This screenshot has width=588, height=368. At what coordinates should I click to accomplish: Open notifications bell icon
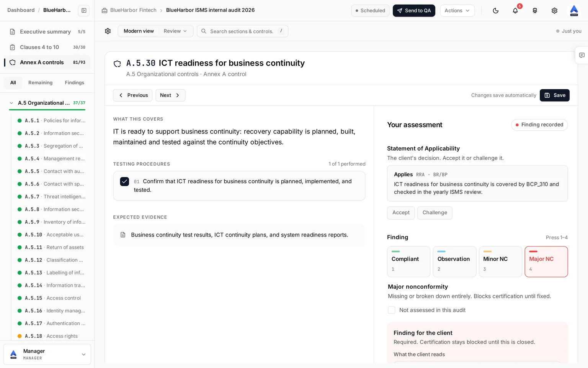click(515, 10)
